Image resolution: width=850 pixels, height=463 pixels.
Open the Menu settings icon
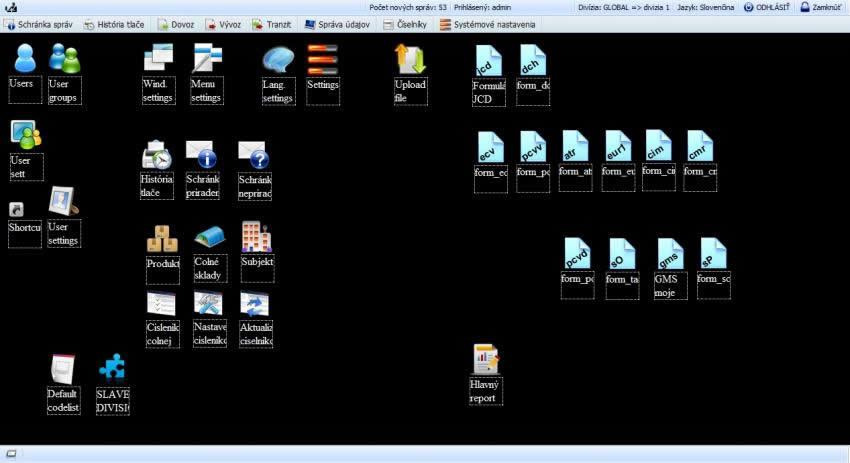tap(207, 58)
